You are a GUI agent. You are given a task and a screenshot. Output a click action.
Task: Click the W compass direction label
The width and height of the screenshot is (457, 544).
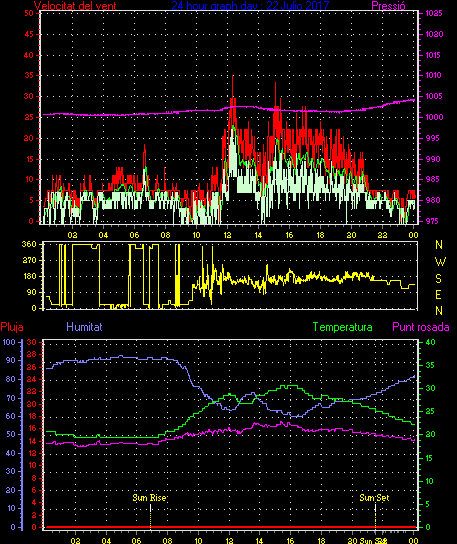[x=440, y=262]
